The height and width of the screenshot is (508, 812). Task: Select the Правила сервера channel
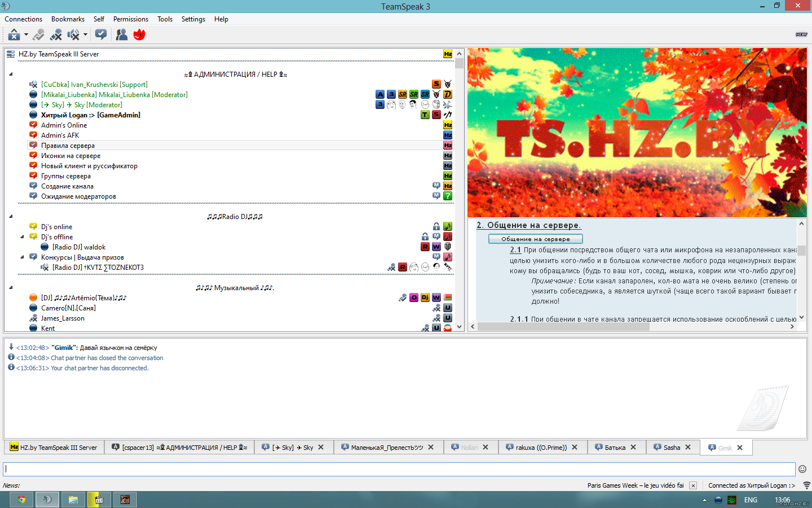[x=68, y=146]
